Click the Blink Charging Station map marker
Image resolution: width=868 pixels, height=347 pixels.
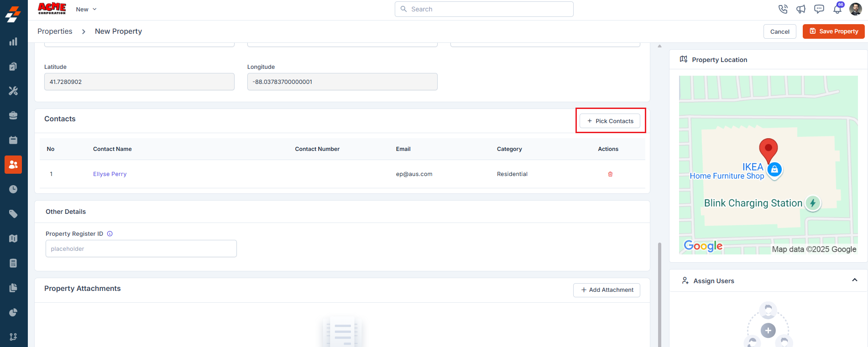813,203
